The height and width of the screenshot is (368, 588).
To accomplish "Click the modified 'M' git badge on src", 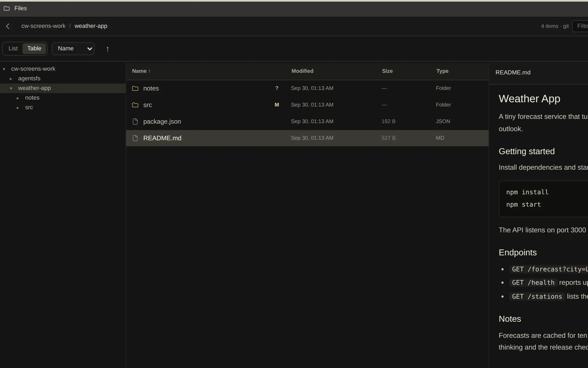I will [277, 105].
